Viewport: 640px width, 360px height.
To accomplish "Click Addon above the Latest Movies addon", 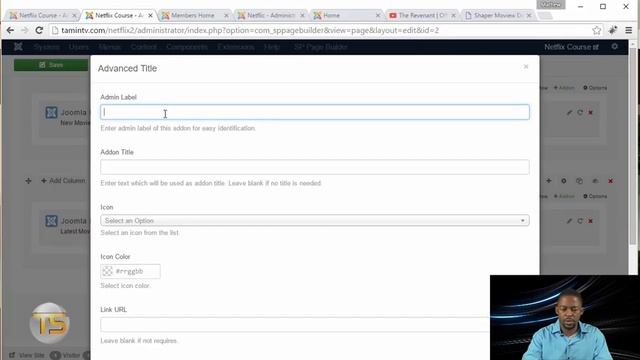I will tap(564, 196).
